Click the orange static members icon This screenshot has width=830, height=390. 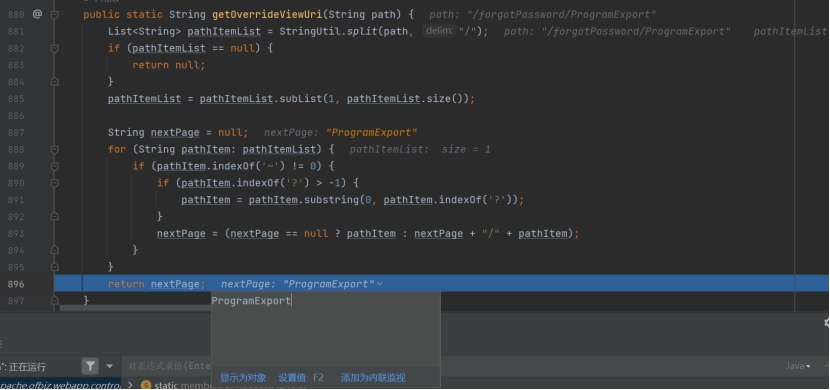point(146,385)
